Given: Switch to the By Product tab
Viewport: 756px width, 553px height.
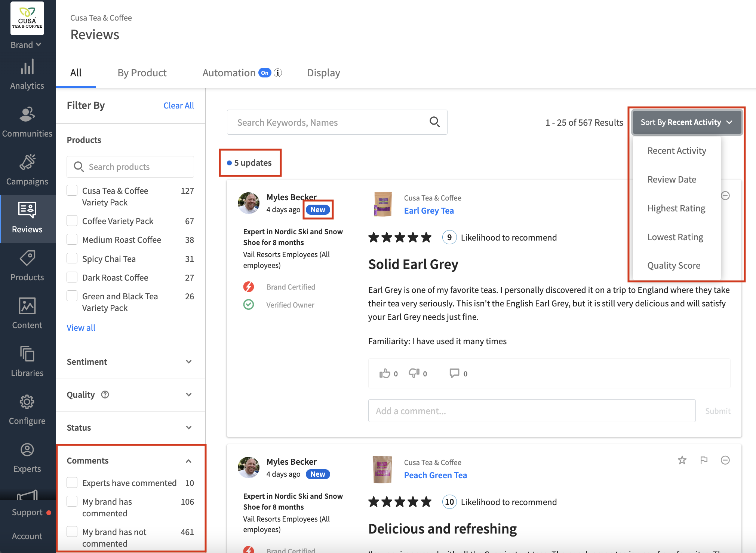Looking at the screenshot, I should tap(142, 73).
